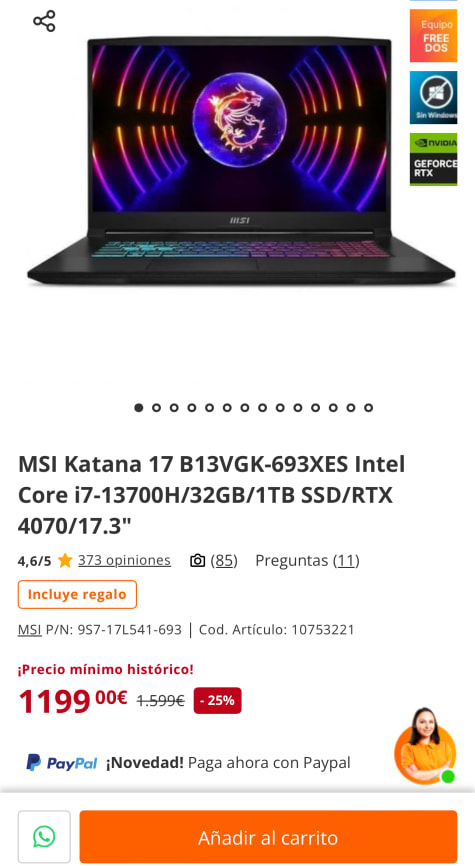The width and height of the screenshot is (475, 866).
Task: Open WhatsApp contact icon button
Action: tap(44, 836)
